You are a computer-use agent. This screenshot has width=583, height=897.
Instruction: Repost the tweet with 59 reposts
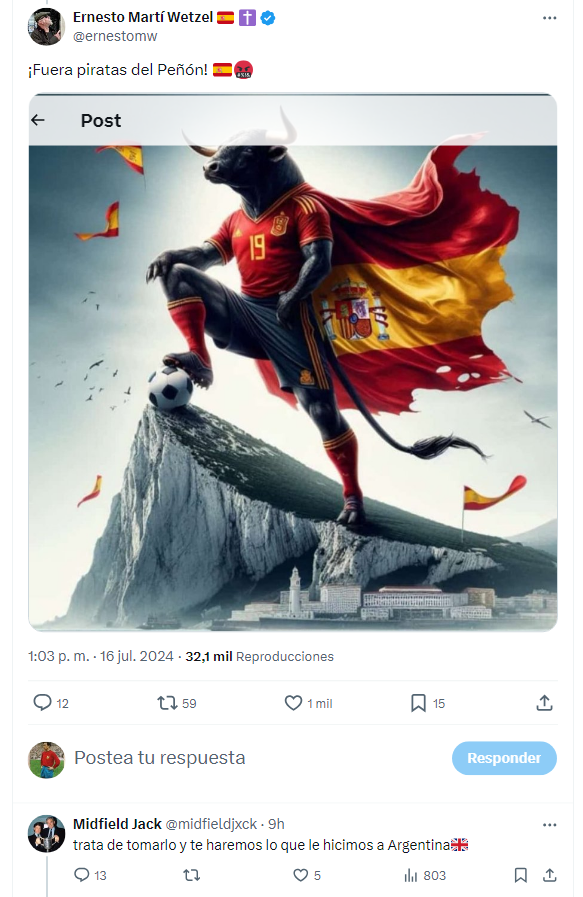tap(167, 702)
